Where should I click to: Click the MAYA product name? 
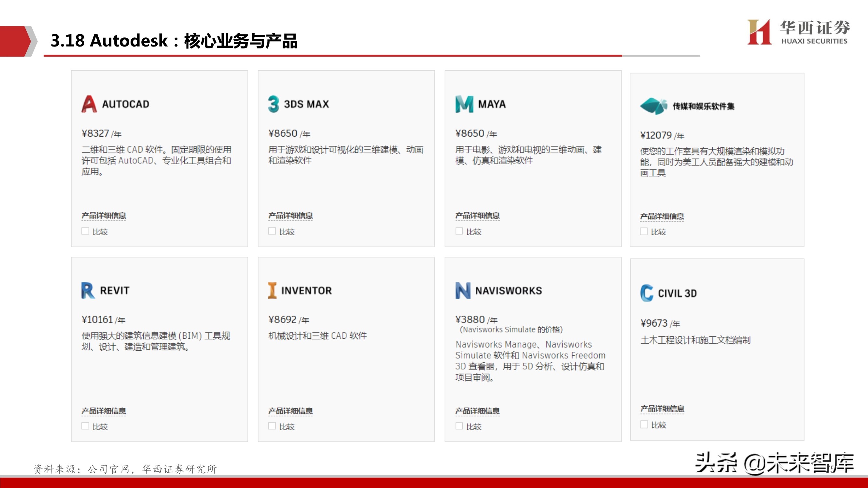[492, 104]
